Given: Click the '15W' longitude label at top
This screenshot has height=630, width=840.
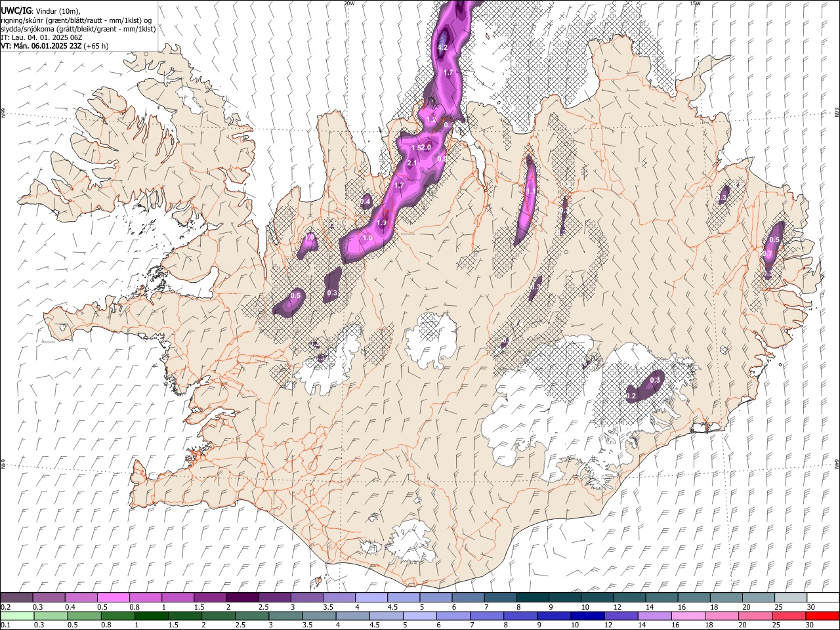Looking at the screenshot, I should [695, 3].
